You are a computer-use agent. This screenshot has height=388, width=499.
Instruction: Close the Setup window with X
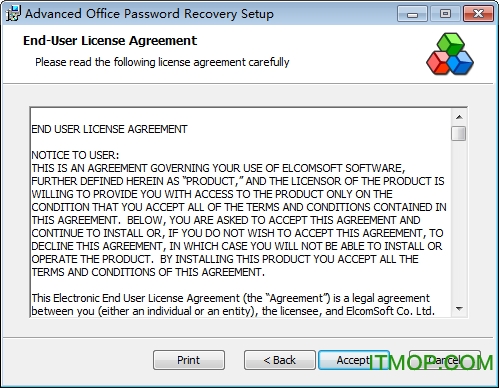click(478, 14)
